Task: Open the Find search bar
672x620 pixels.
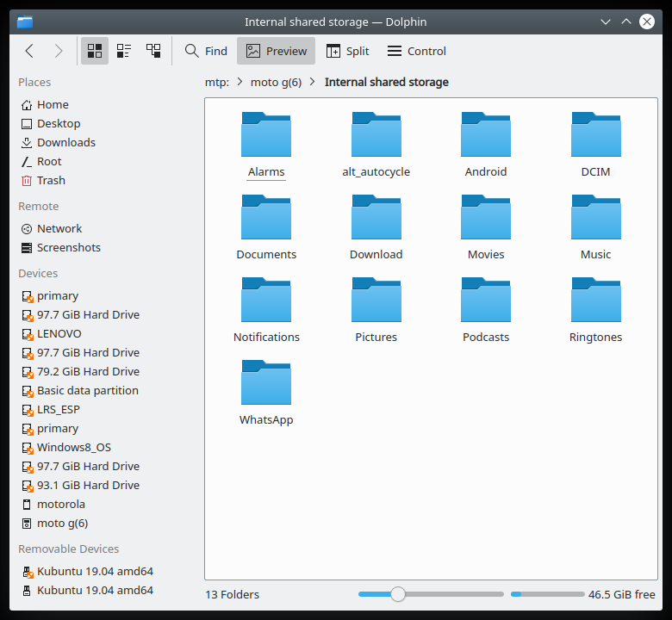Action: click(x=206, y=51)
